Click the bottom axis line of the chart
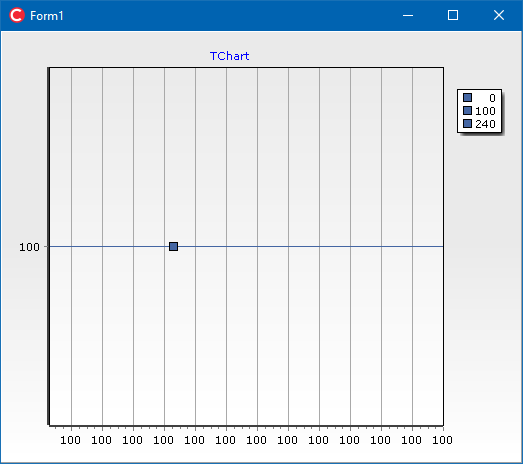Viewport: 524px width, 465px height. point(246,426)
